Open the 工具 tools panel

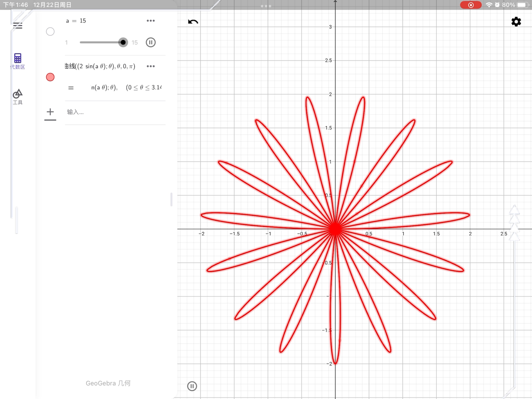(x=18, y=97)
